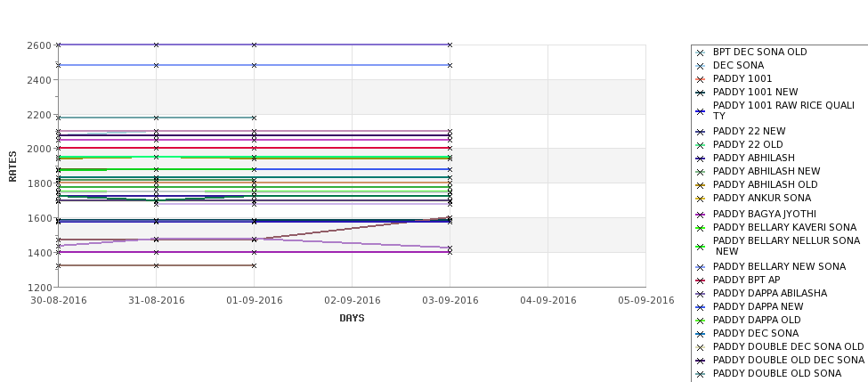Image resolution: width=868 pixels, height=382 pixels.
Task: Click the 2600 rate data point on 03-09-2016
Action: [450, 45]
